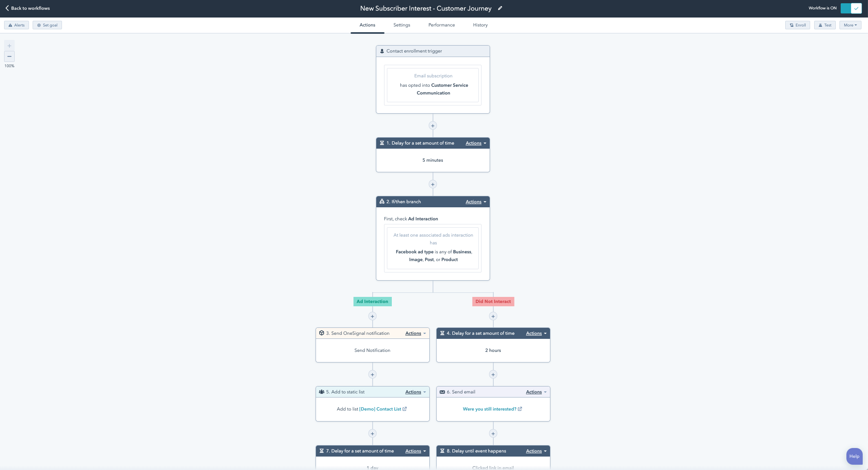Switch to the History tab
Screen dimensions: 868x470
click(x=480, y=25)
